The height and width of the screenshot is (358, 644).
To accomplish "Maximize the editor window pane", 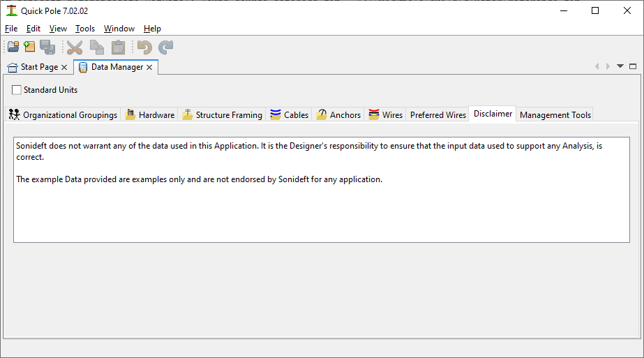I will click(633, 66).
